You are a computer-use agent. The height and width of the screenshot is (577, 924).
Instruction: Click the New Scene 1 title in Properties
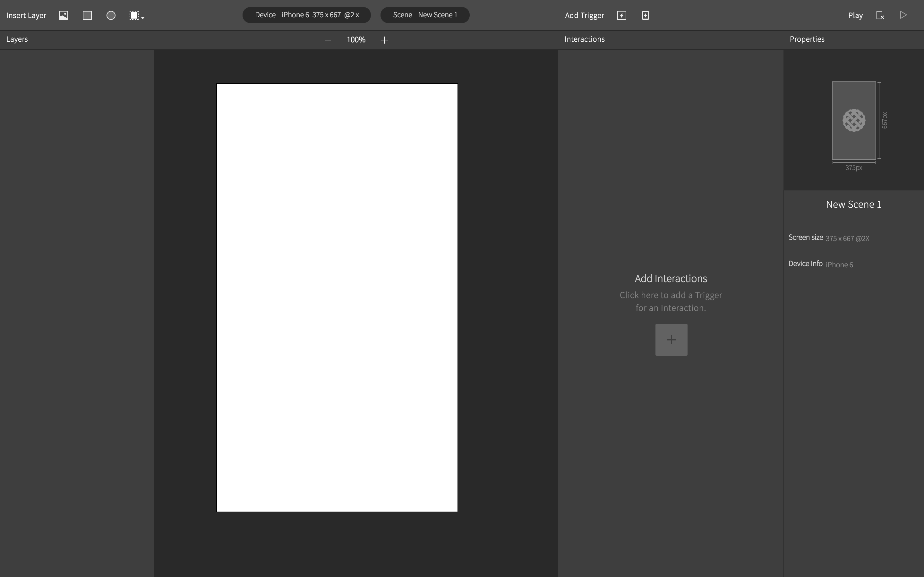[853, 205]
